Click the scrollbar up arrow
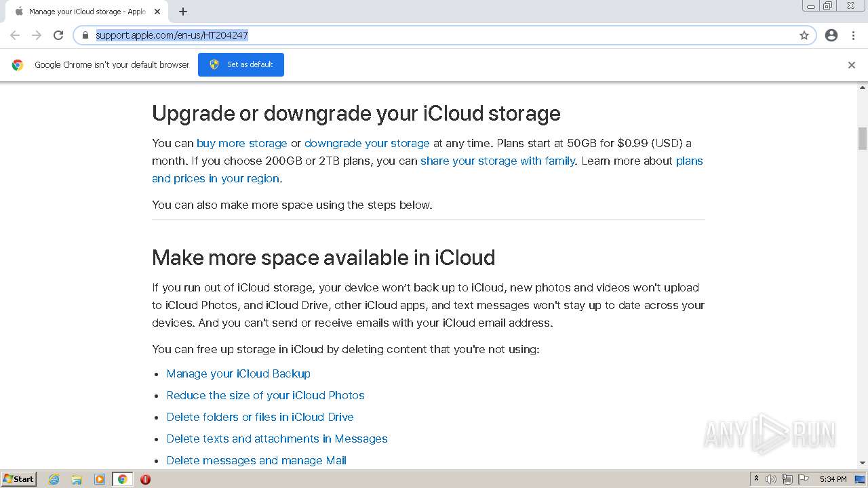This screenshot has width=868, height=488. tap(863, 87)
